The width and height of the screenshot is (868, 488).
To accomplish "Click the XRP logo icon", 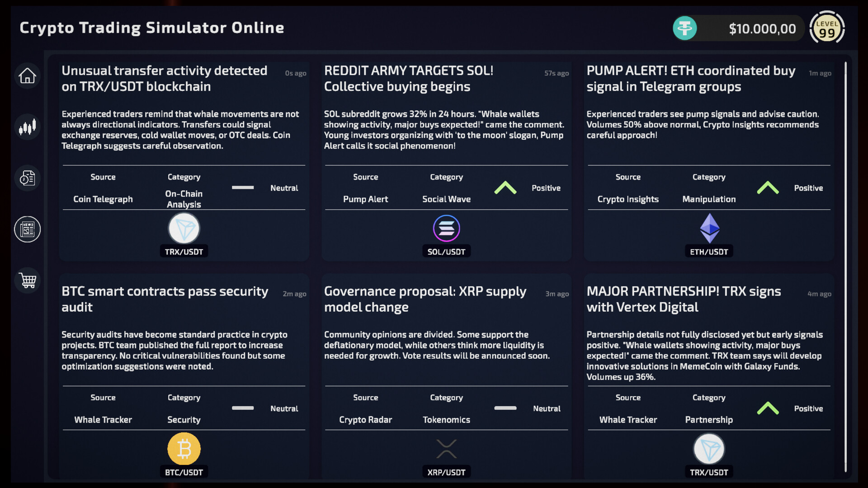I will pos(446,449).
